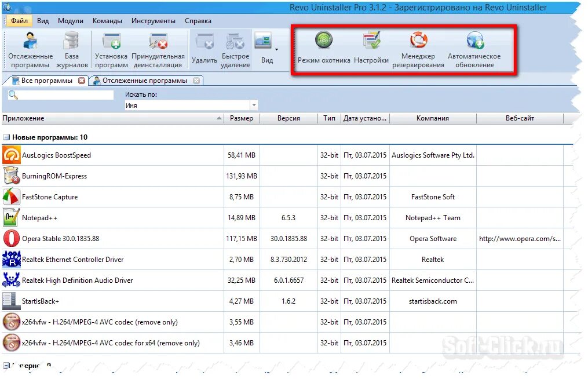Click the 6.0.1.6657 version cell

tap(288, 280)
